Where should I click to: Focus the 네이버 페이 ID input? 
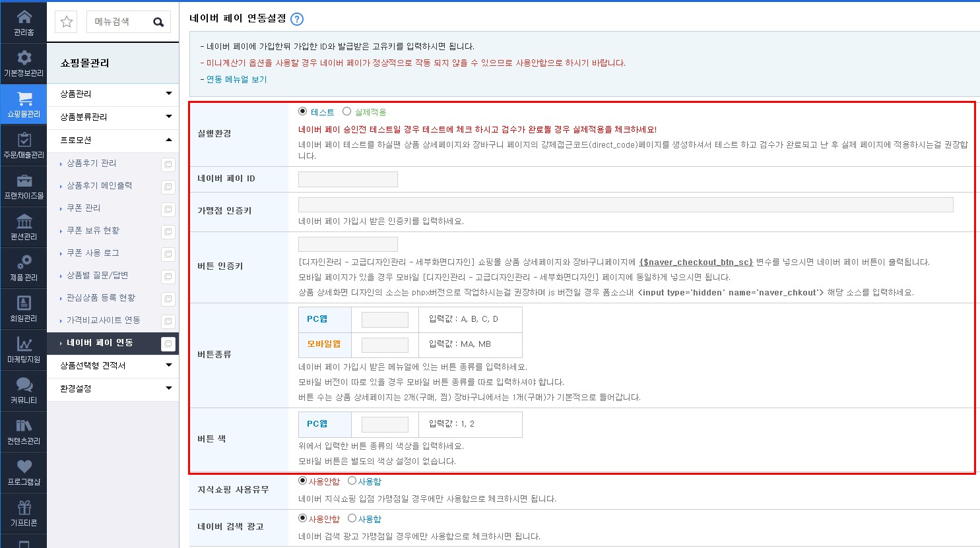(x=348, y=179)
